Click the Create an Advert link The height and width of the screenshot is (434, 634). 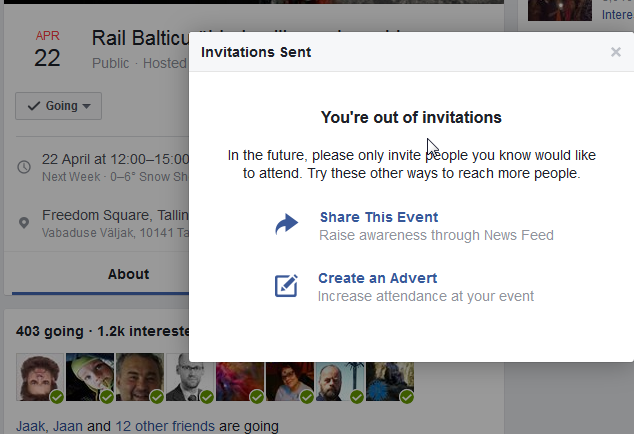tap(377, 278)
